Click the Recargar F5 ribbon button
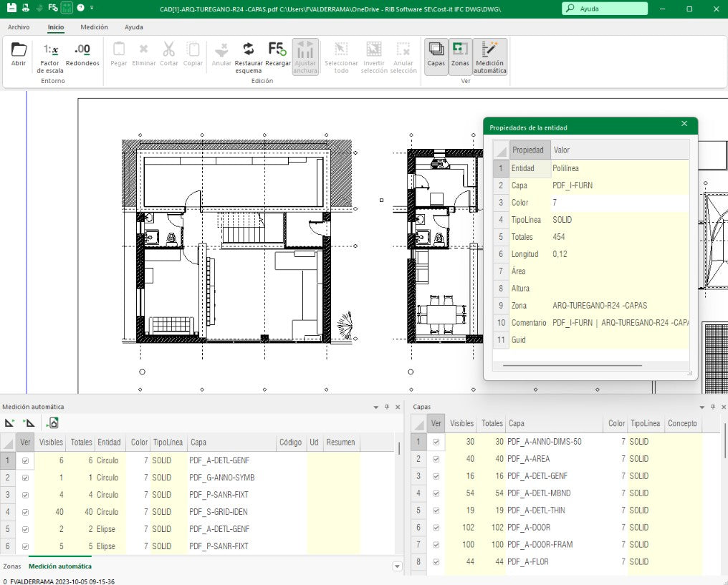This screenshot has width=728, height=585. tap(277, 54)
